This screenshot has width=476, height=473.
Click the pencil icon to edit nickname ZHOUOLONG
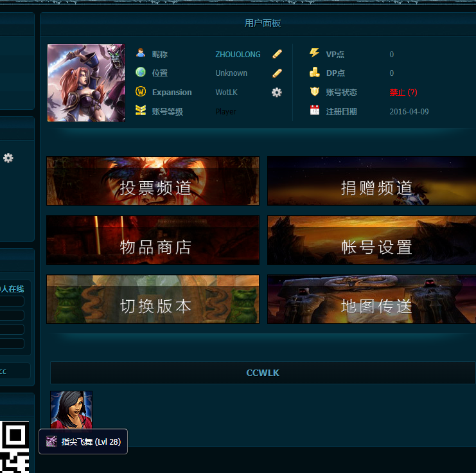pos(277,54)
